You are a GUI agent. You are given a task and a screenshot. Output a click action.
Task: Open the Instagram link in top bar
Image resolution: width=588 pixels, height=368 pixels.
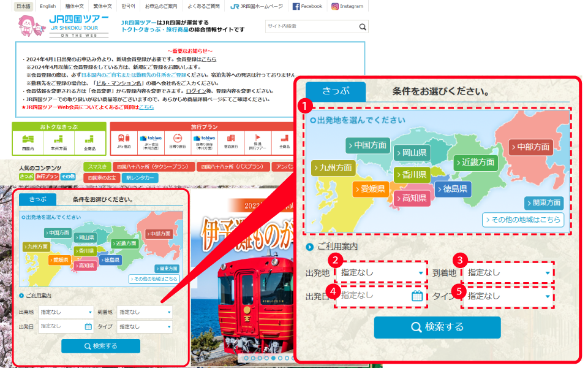point(347,6)
